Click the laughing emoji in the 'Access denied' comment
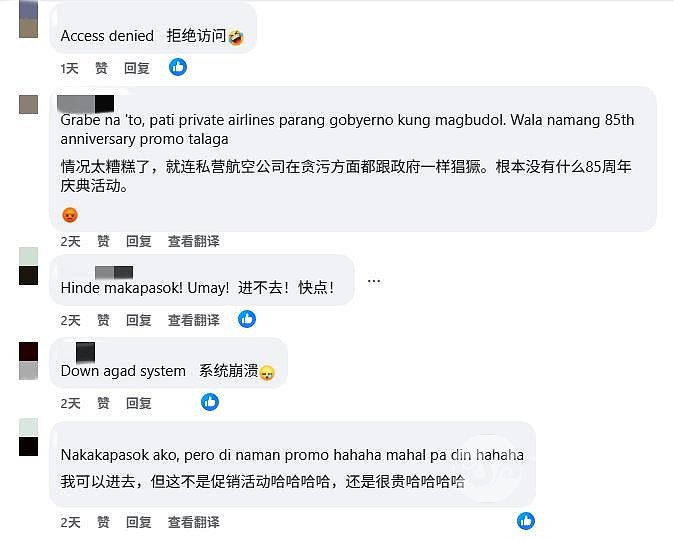 pos(236,37)
